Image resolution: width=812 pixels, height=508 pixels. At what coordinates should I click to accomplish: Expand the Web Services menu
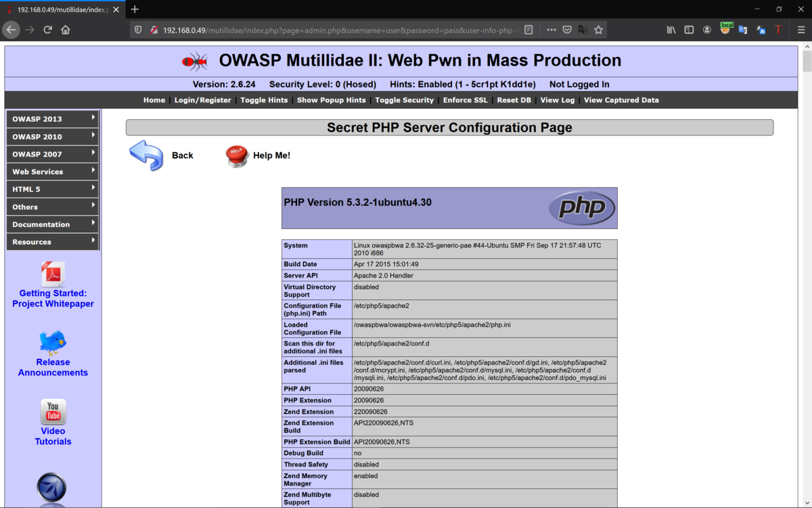tap(53, 171)
